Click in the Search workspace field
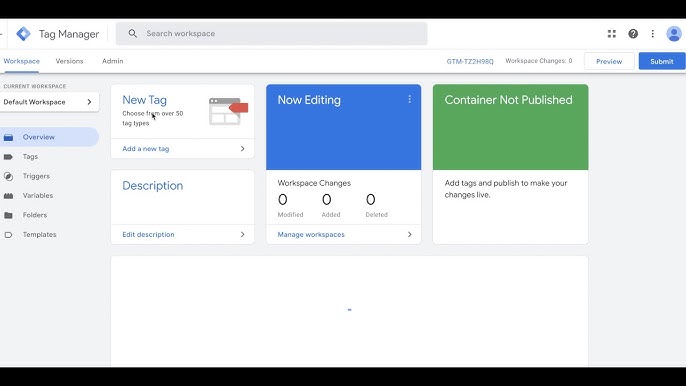686x386 pixels. tap(271, 34)
